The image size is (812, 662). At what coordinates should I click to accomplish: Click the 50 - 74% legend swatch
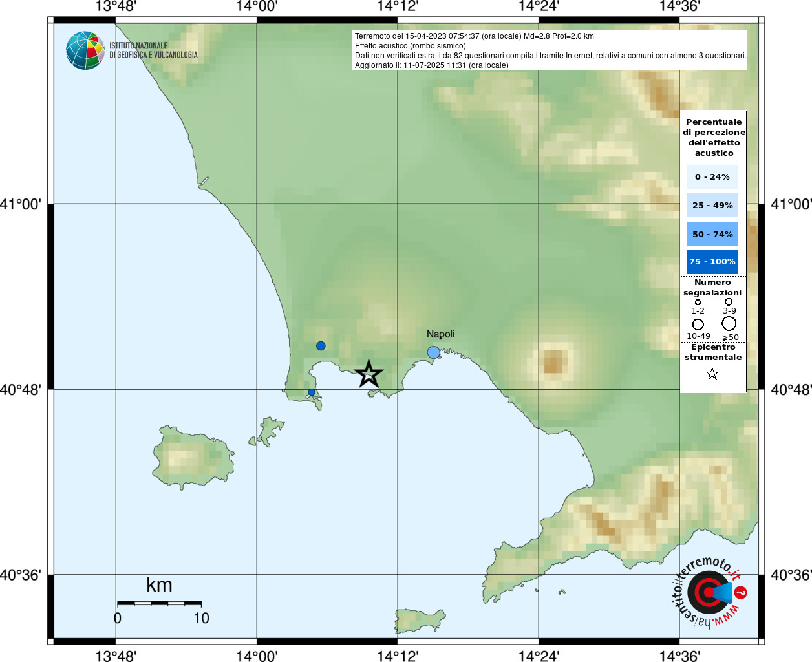tap(712, 234)
